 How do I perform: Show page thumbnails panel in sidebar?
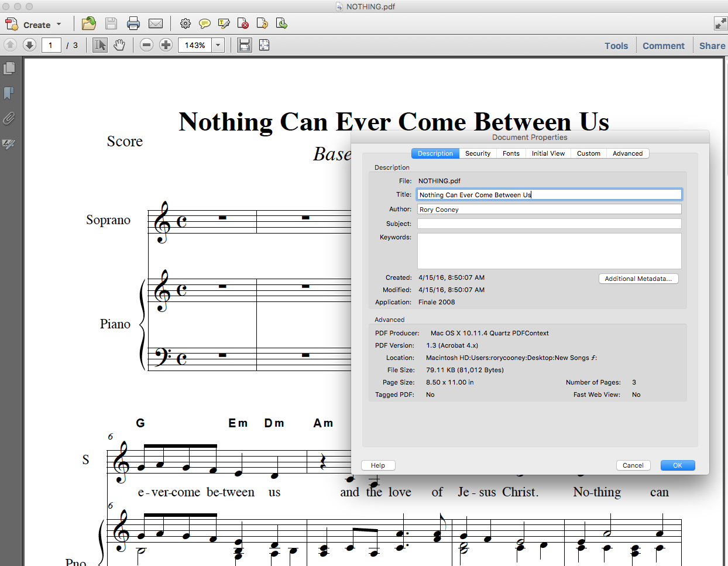(x=9, y=68)
